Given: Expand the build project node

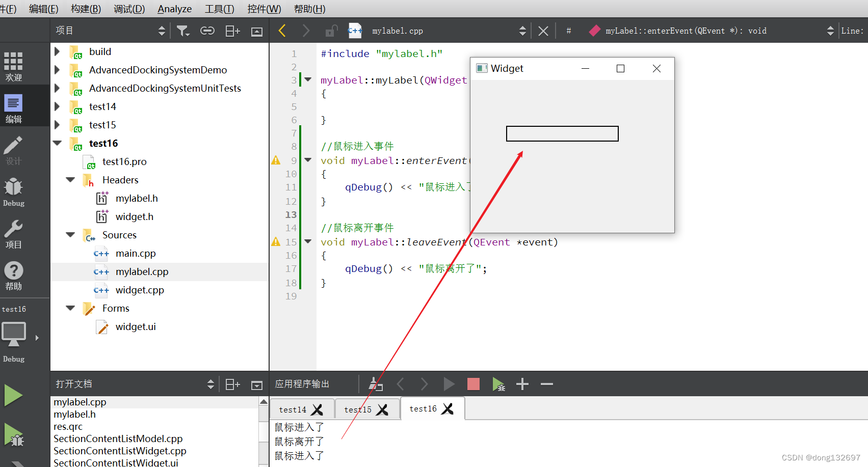Looking at the screenshot, I should [57, 51].
